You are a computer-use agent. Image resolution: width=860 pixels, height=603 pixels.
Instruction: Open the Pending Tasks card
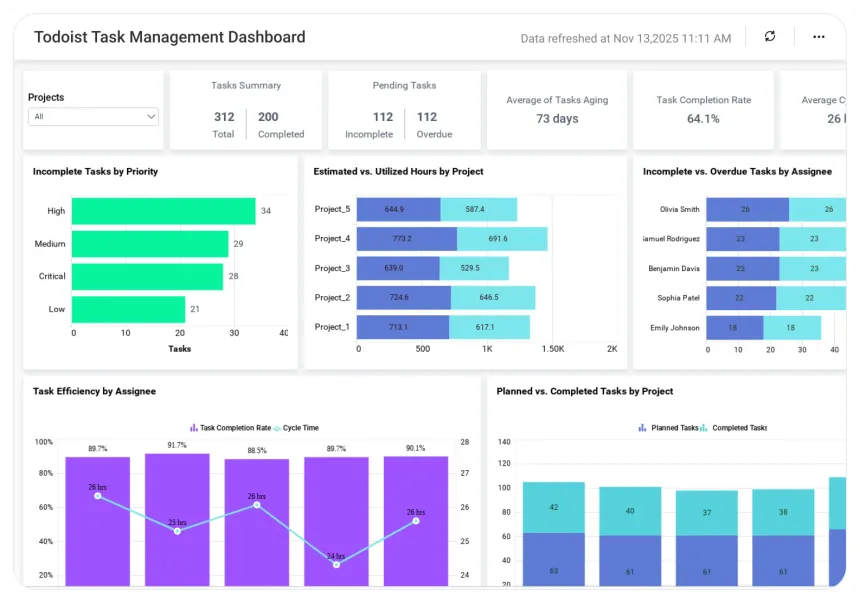coord(404,110)
